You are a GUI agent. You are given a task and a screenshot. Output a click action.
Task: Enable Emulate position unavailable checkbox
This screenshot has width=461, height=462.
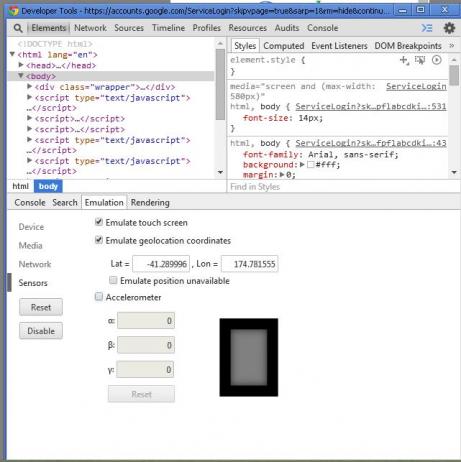113,280
